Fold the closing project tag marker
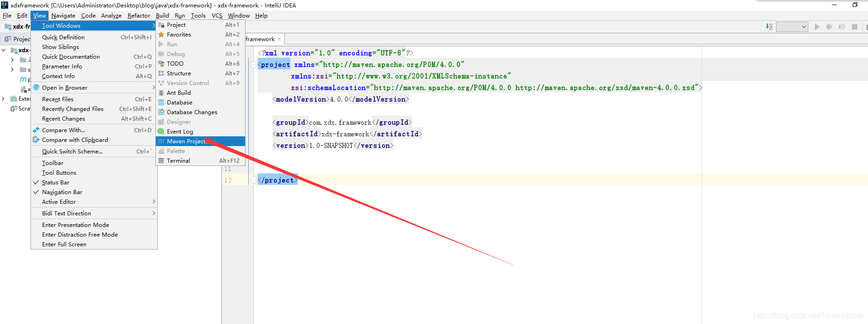 click(x=253, y=180)
